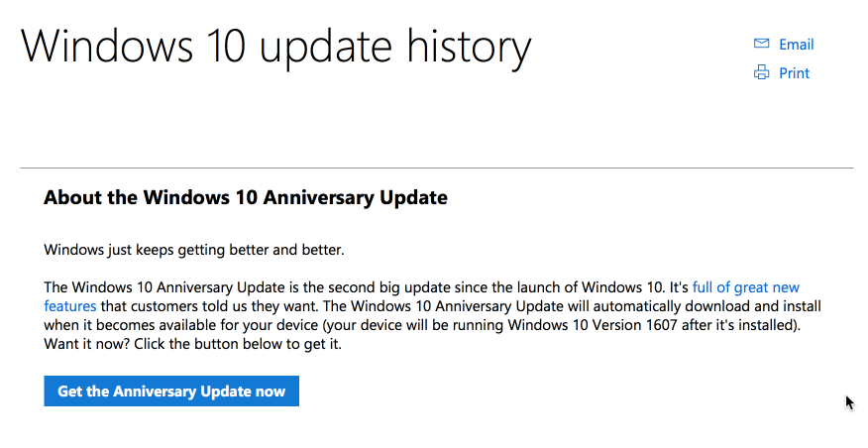
Task: Click the word 'Windows' starting the title
Action: pos(106,46)
